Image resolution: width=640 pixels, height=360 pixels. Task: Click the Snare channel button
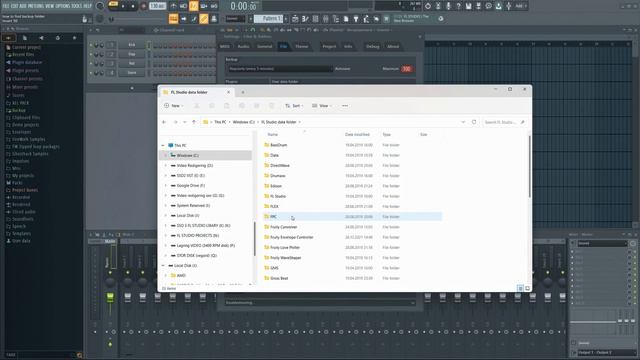(x=132, y=73)
